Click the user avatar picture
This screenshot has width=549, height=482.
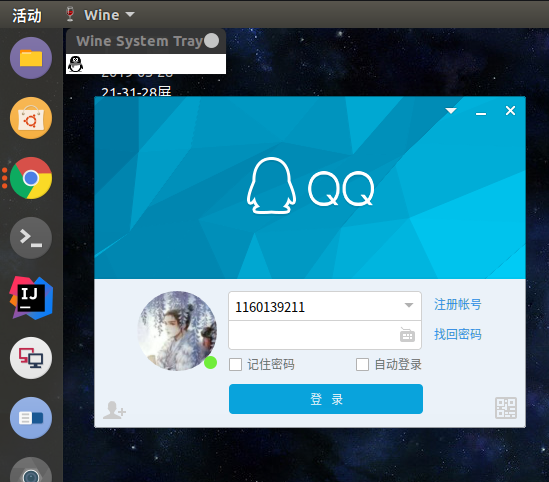pos(177,331)
